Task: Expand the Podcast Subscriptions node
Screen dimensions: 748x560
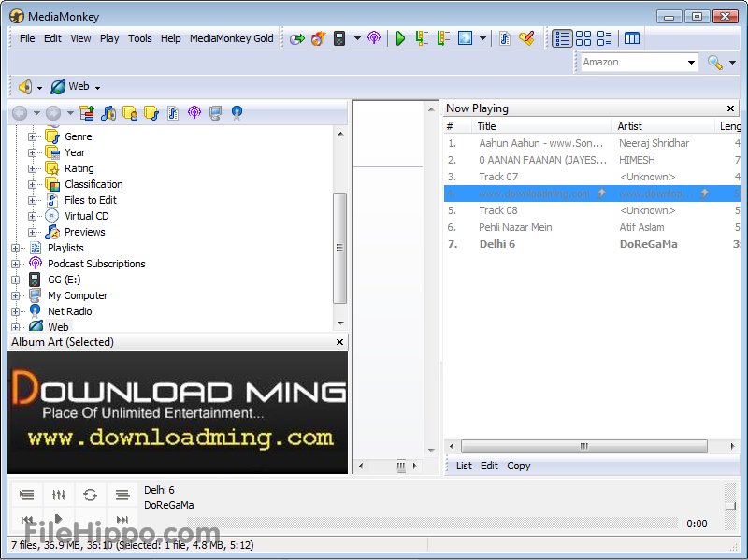Action: click(16, 264)
